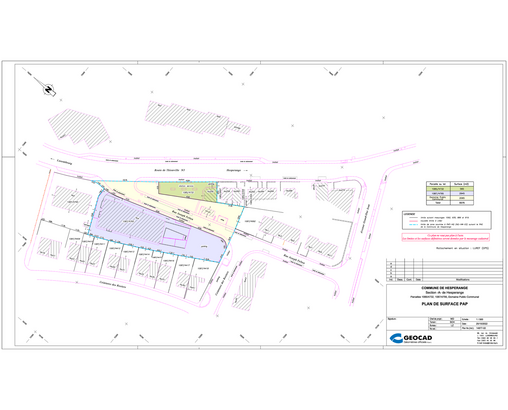
Task: Click the Section A de Hesperange text
Action: coord(445,292)
